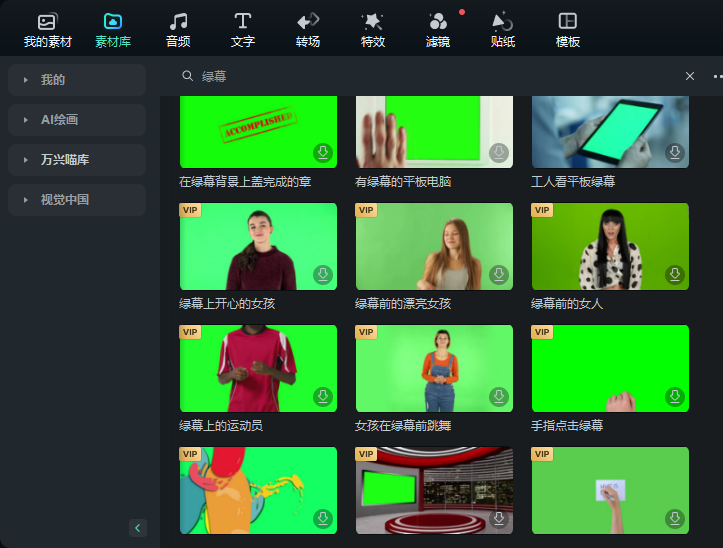
Task: Open the 特效 effects tab
Action: pos(373,30)
